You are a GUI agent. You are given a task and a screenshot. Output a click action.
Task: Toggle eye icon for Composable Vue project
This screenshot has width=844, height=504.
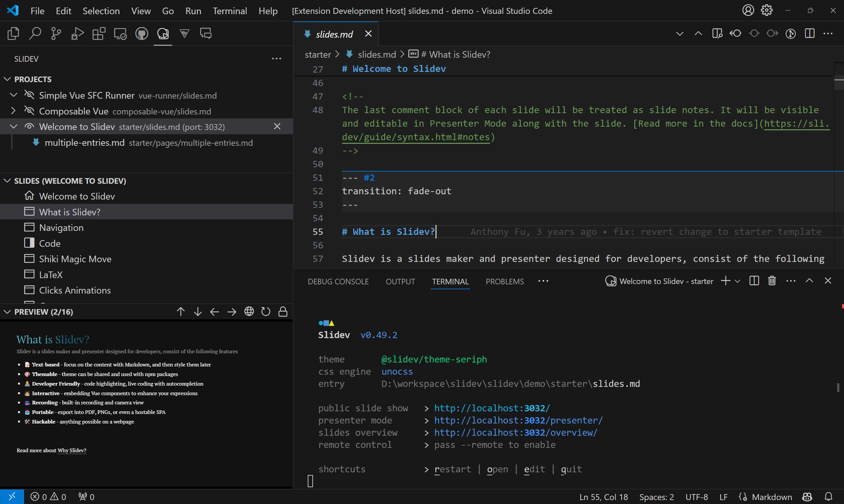[x=29, y=111]
